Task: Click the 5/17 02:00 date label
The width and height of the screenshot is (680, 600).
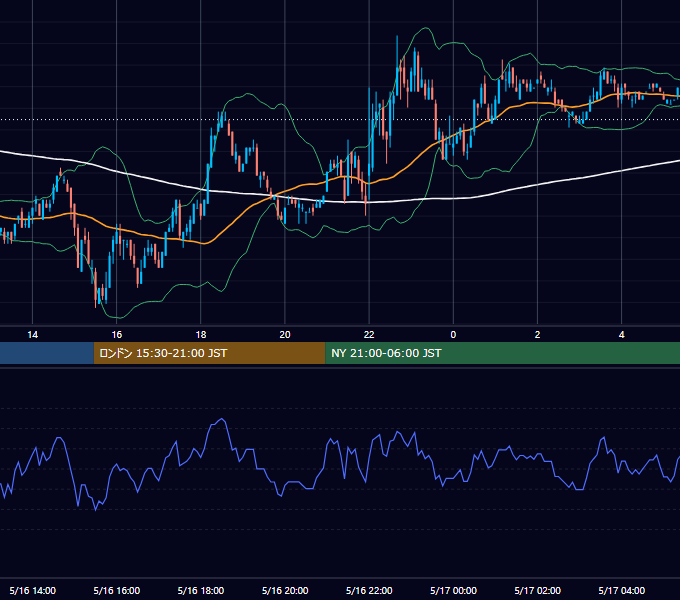Action: (x=537, y=590)
